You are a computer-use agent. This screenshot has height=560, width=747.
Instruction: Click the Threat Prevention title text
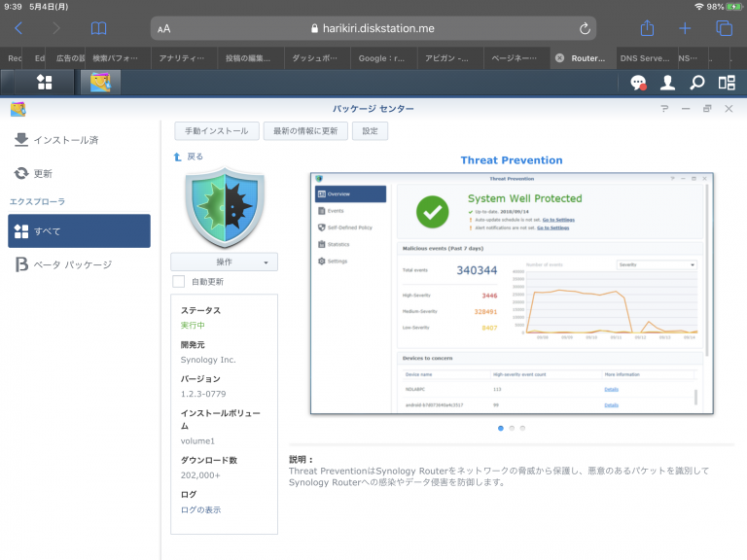coord(512,160)
